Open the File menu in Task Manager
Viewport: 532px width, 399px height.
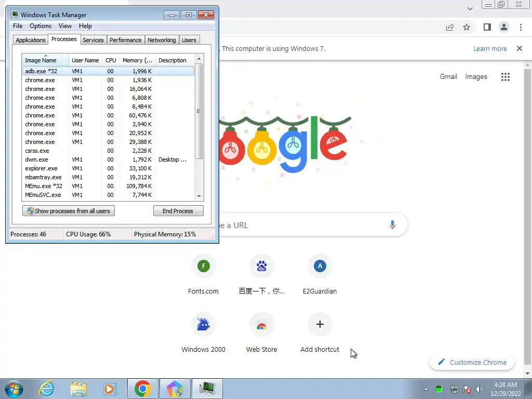tap(18, 26)
